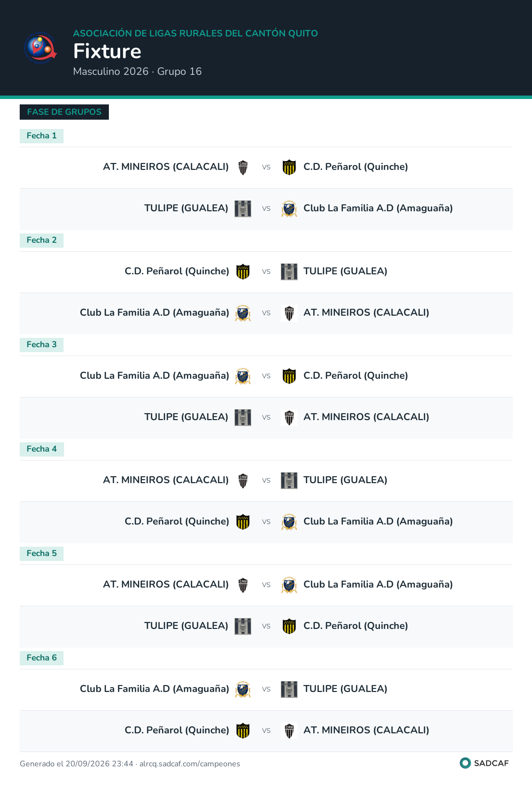Click Club La Familia crest in Fecha 1

289,209
